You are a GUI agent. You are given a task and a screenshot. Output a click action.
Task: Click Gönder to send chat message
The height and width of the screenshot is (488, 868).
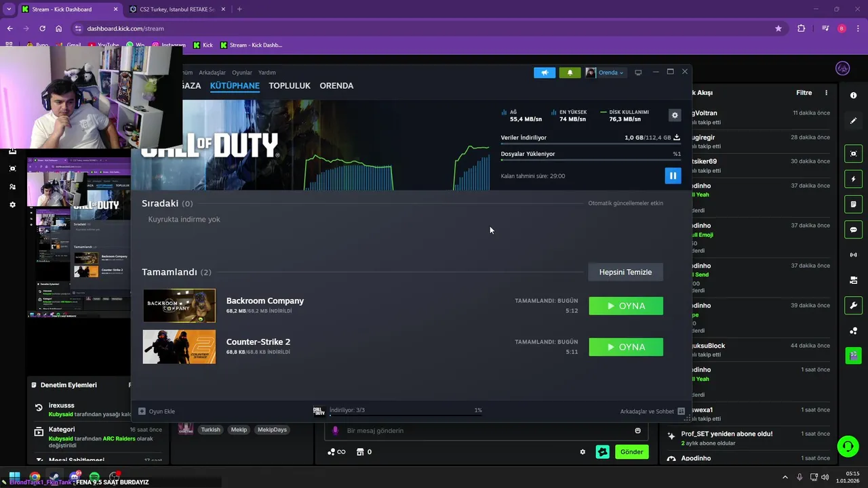(x=631, y=452)
